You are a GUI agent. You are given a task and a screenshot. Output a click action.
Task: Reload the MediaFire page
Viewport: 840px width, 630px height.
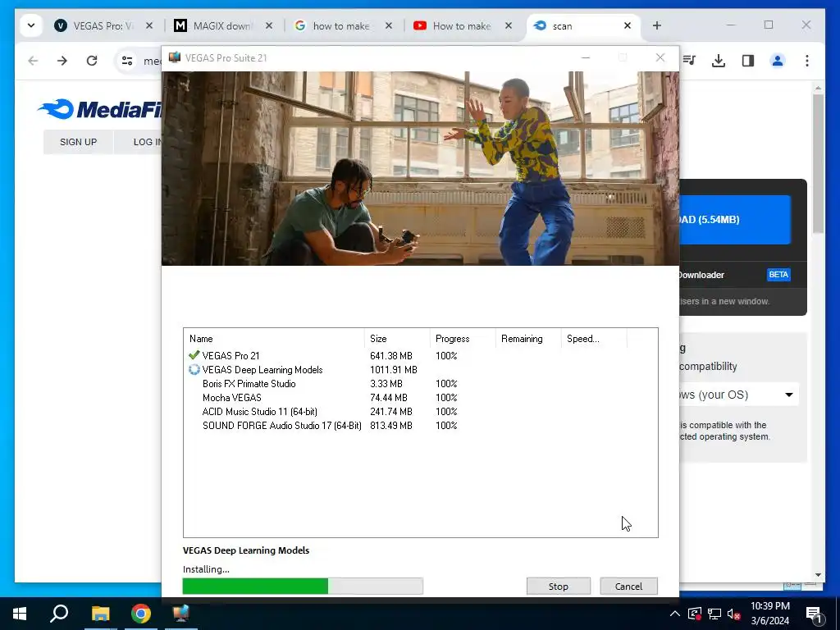[92, 61]
